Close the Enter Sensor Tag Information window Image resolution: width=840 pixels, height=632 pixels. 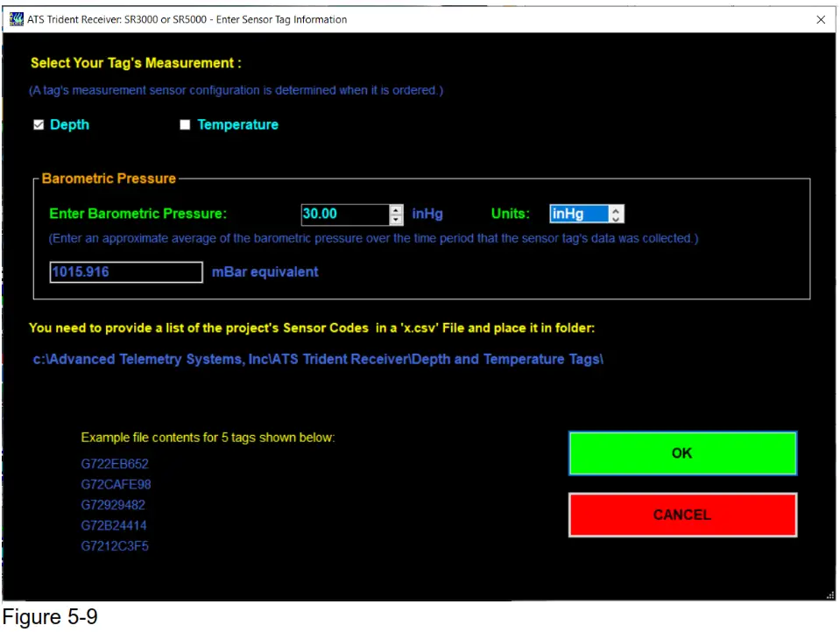coord(821,19)
